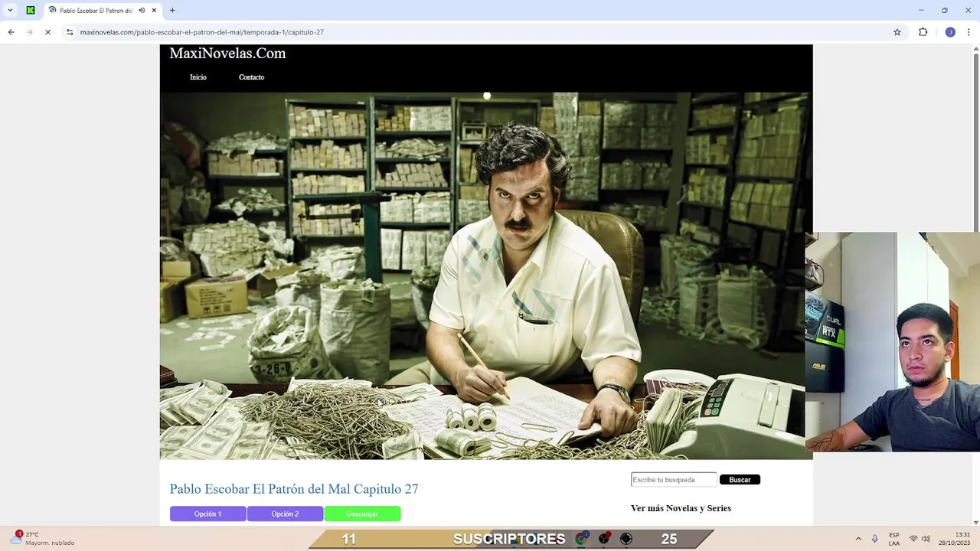
Task: Open the Chrome profile avatar
Action: [950, 32]
